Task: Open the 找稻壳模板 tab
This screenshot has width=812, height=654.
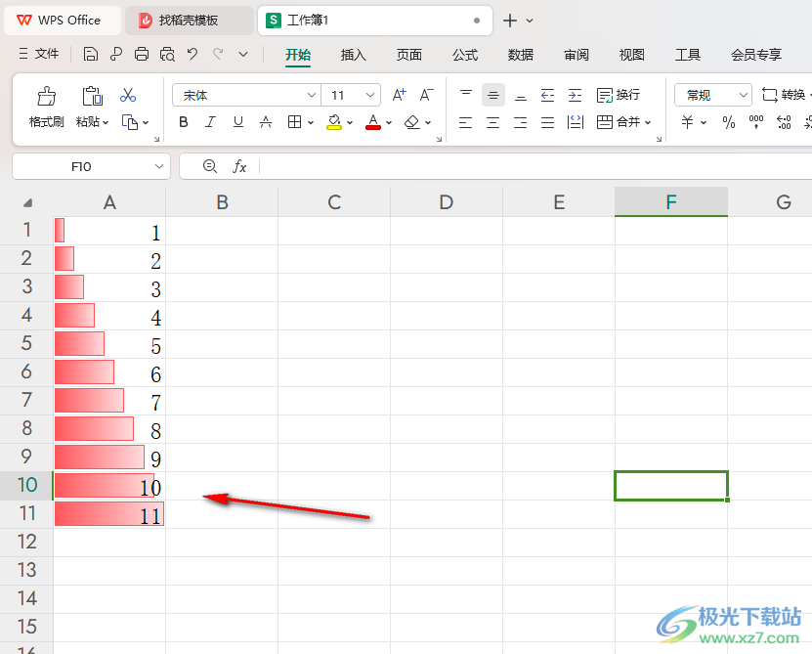Action: tap(189, 21)
